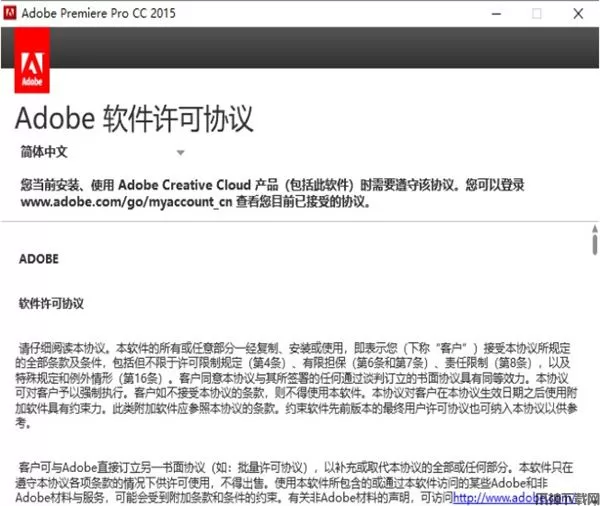The width and height of the screenshot is (600, 506).
Task: Click the www.adobe.com/go/myaccount_cn text
Action: (126, 202)
